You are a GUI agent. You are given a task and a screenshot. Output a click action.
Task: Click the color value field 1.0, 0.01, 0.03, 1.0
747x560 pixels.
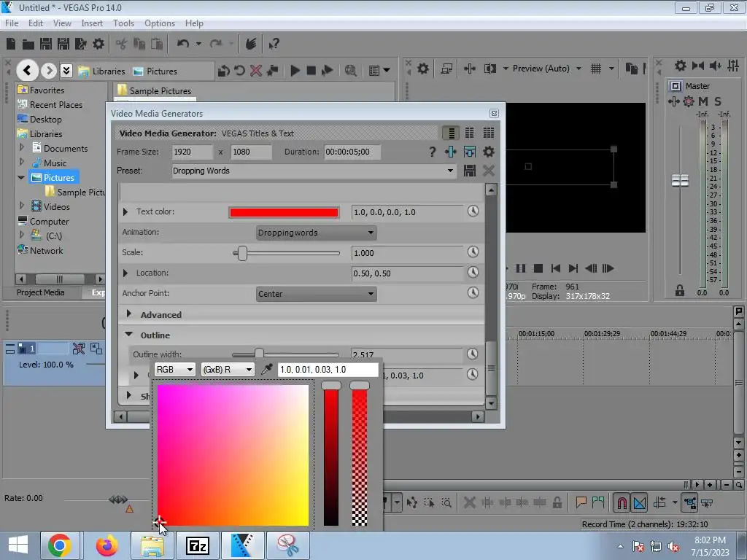[328, 370]
